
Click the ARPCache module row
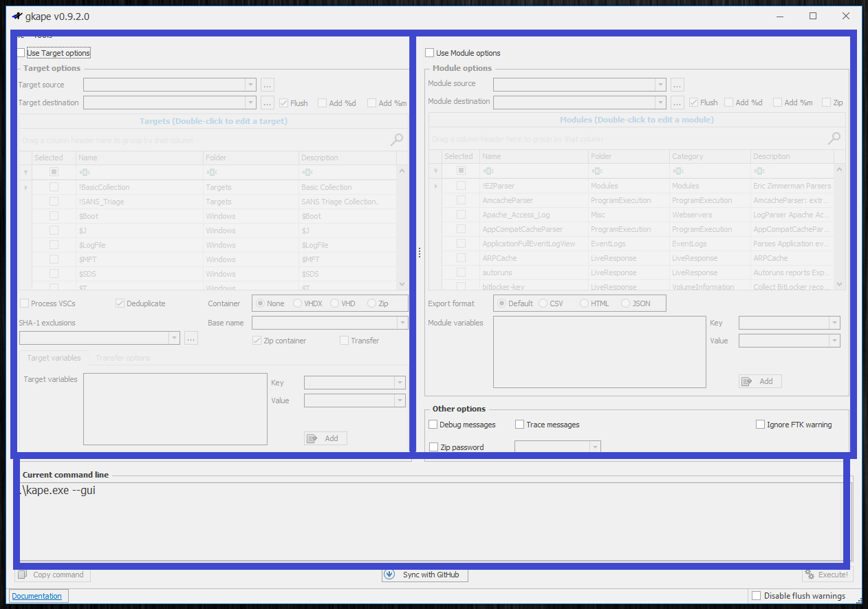point(631,258)
